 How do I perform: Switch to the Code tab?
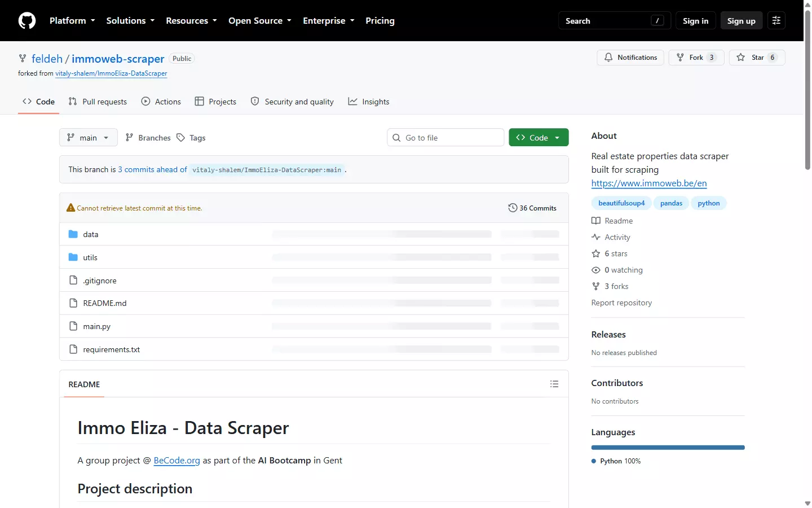(x=38, y=102)
